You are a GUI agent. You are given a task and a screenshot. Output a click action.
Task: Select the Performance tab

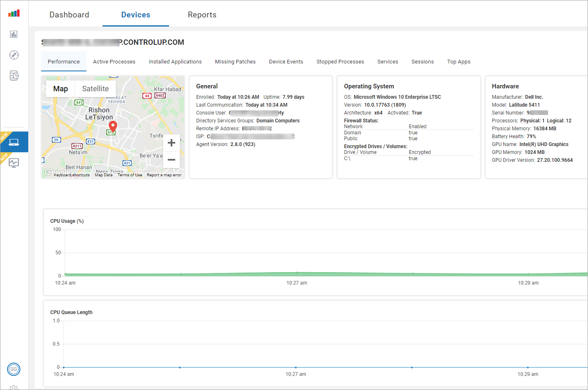coord(64,61)
